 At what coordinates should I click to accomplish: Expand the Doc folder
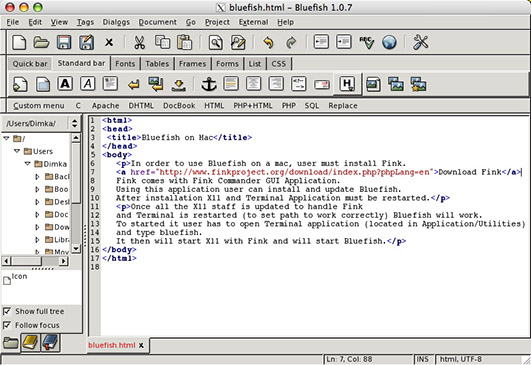coord(37,214)
